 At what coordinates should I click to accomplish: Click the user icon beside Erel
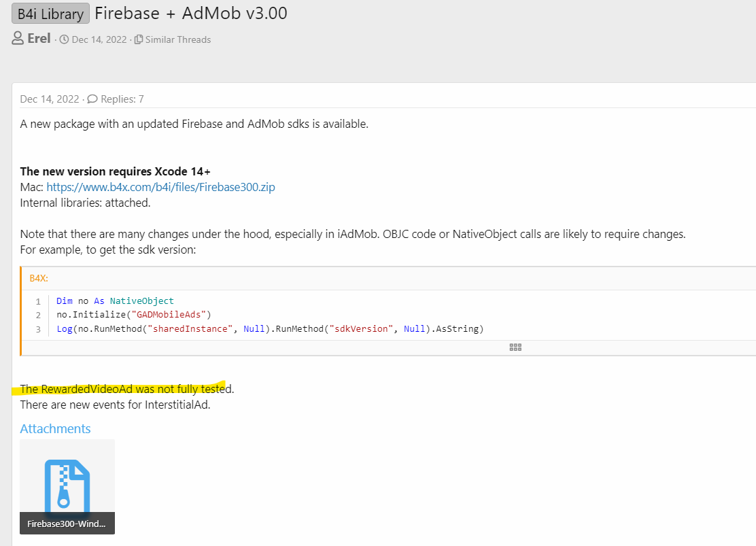pyautogui.click(x=18, y=39)
